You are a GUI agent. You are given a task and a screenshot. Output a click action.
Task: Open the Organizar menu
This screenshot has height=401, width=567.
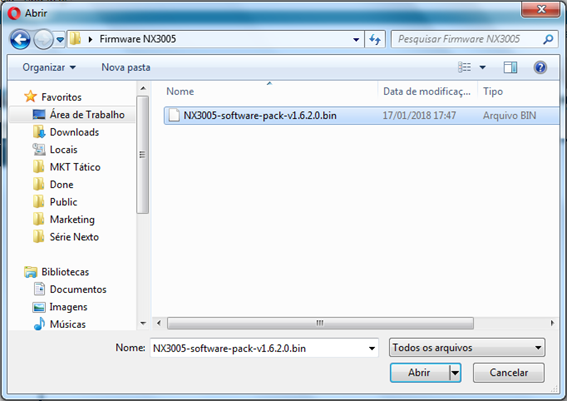coord(49,68)
